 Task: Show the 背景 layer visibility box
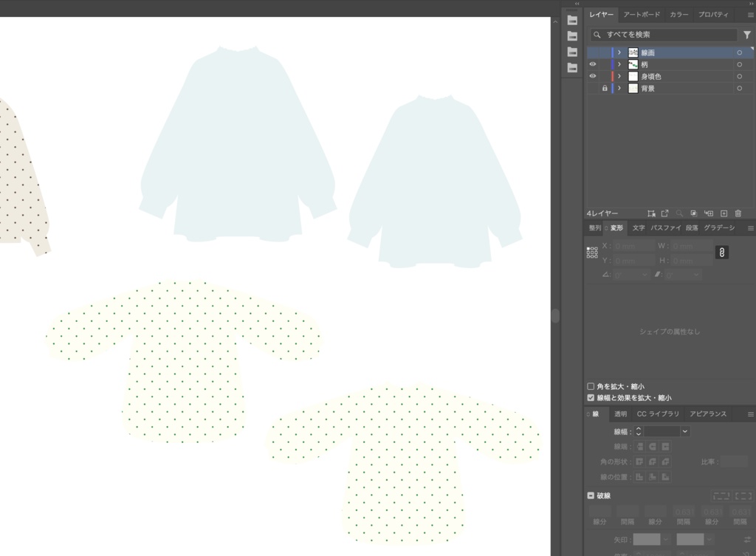pyautogui.click(x=593, y=89)
